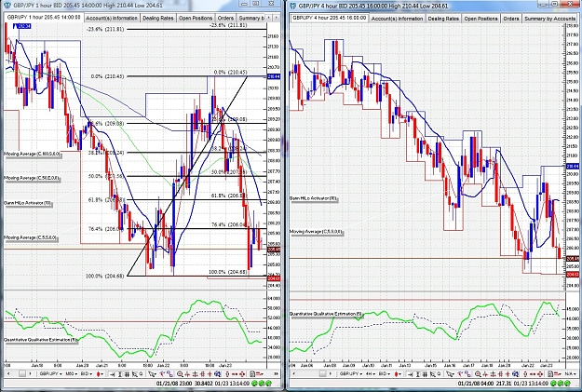Expand the toolbar overflow chevron in the 1 hour window
This screenshot has width=582, height=392.
pyautogui.click(x=277, y=373)
